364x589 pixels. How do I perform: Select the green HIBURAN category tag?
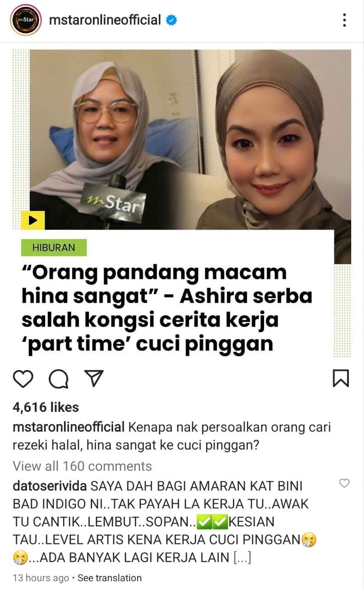coord(54,248)
